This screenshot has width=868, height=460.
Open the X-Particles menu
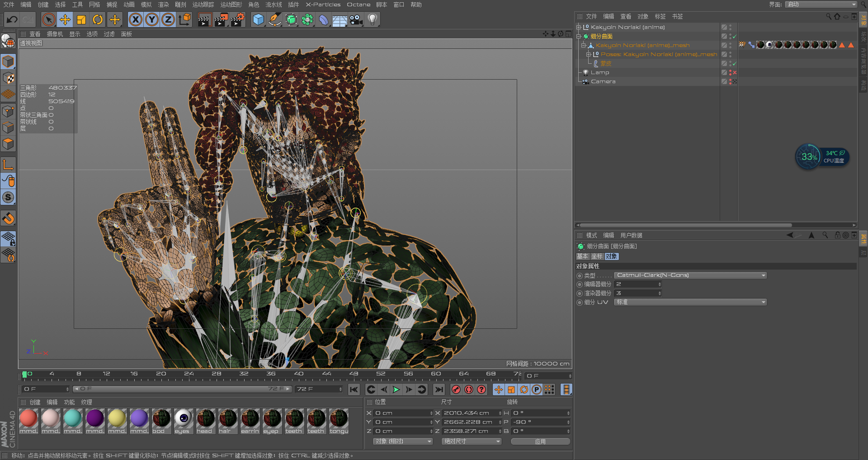pyautogui.click(x=323, y=5)
